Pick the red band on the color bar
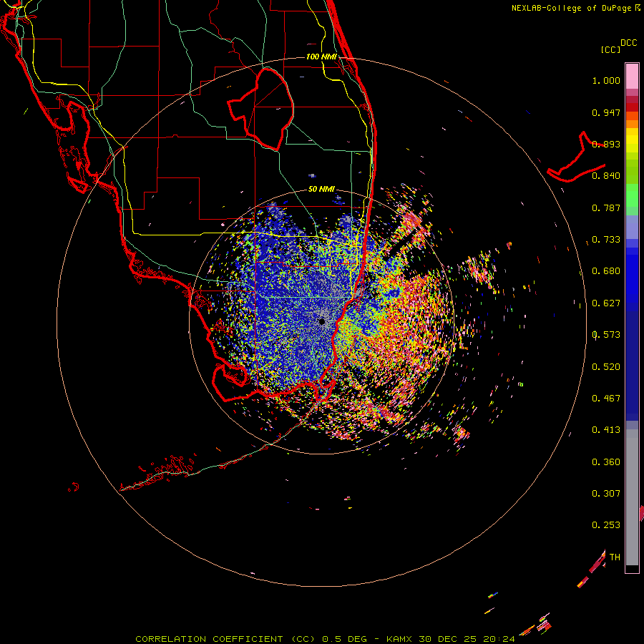 tap(632, 107)
